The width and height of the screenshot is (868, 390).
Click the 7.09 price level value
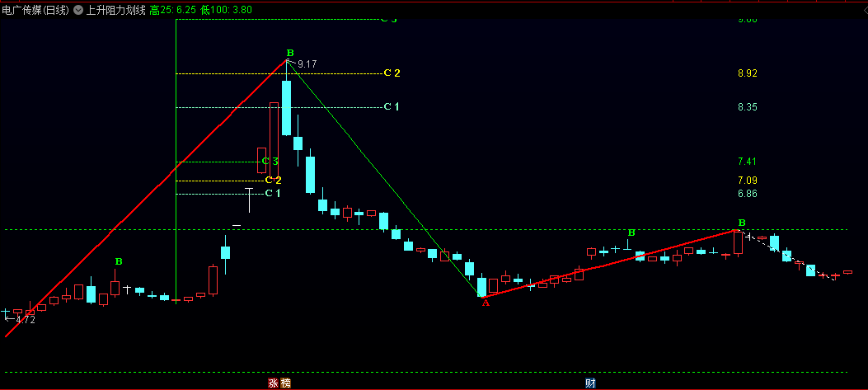point(748,181)
